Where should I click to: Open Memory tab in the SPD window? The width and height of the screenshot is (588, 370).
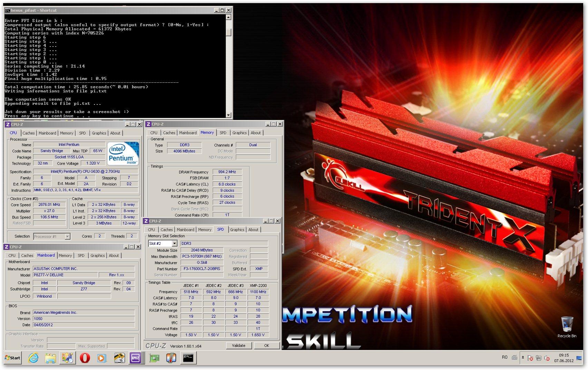coord(204,230)
